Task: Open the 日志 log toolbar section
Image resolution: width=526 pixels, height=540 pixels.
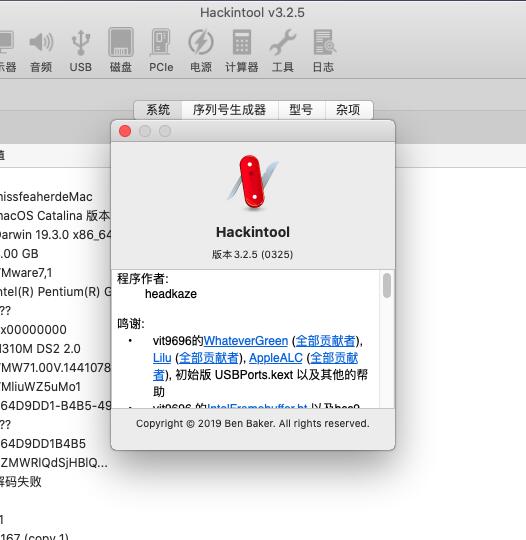Action: tap(323, 51)
